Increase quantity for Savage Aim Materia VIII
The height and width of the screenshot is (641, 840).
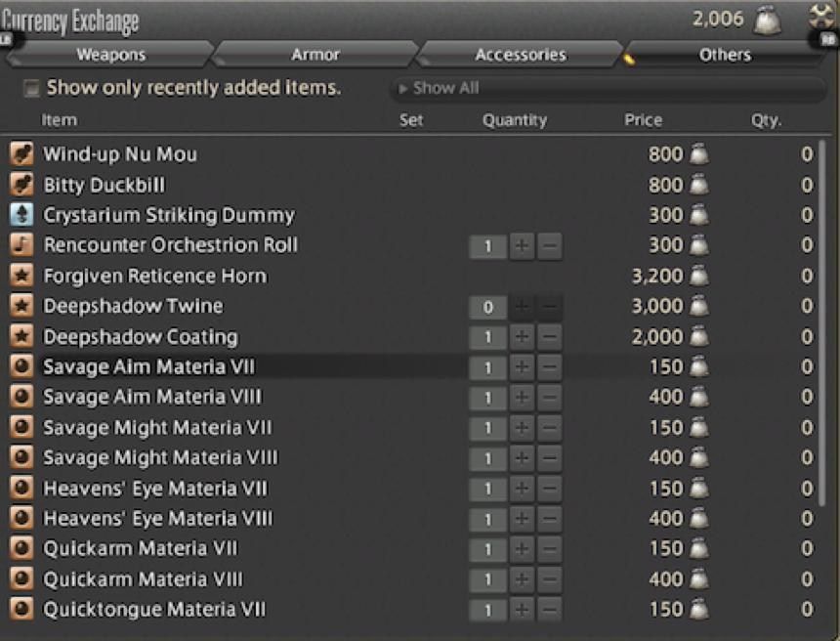tap(522, 399)
